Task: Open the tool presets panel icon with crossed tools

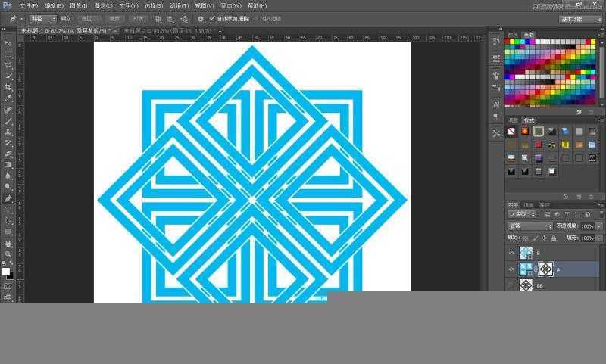Action: click(496, 133)
